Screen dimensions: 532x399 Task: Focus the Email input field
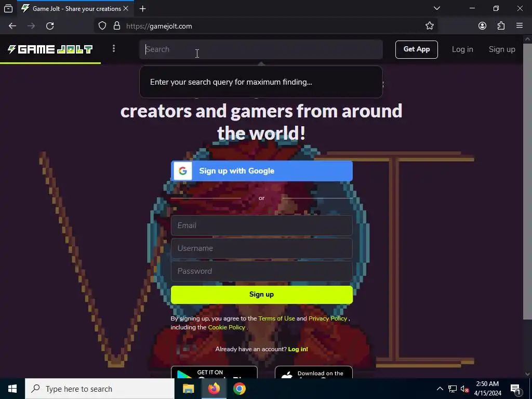262,225
